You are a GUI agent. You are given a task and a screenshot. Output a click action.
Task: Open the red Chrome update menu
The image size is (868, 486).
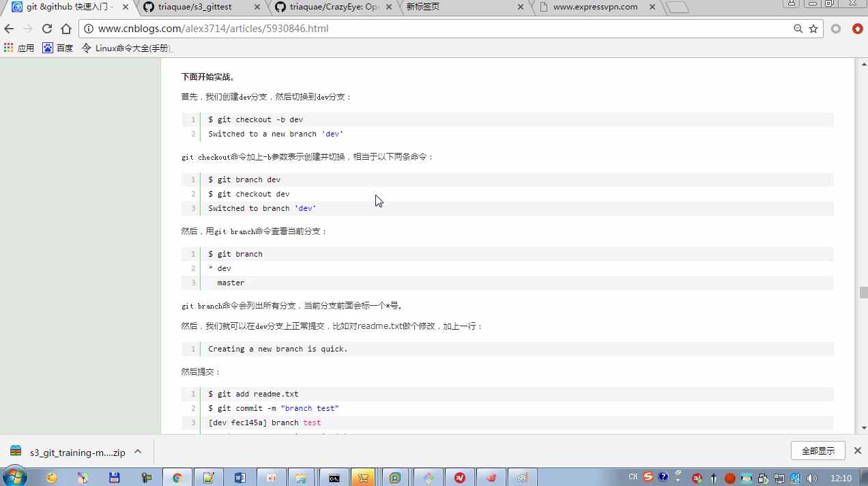point(858,29)
